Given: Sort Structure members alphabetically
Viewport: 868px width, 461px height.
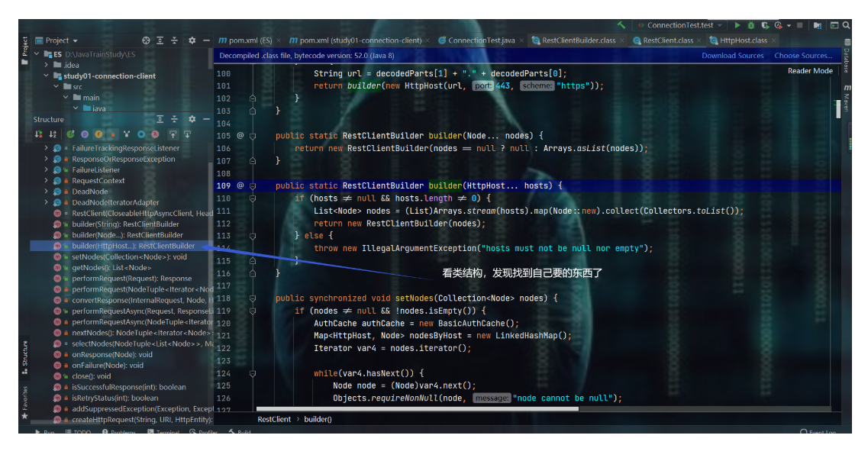Looking at the screenshot, I should coord(53,134).
